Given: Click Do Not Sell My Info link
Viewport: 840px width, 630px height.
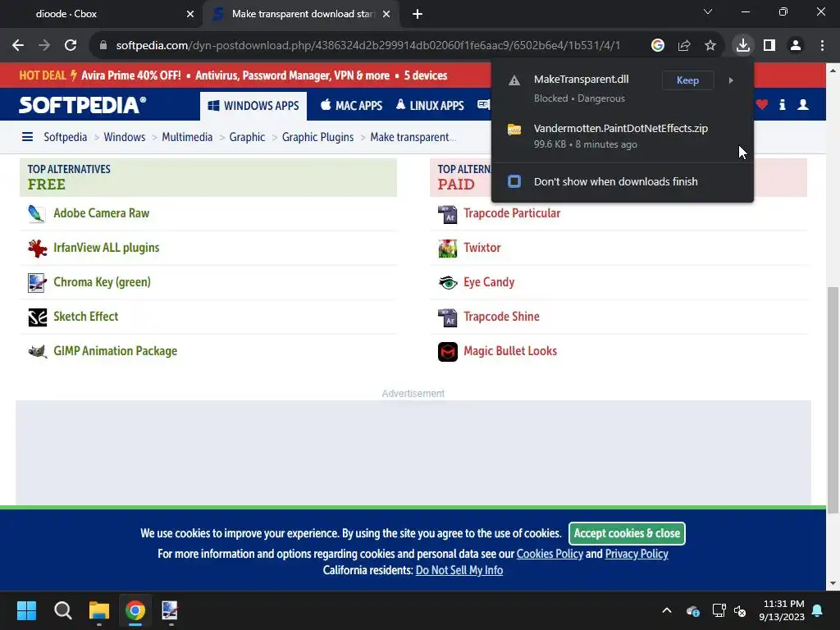Looking at the screenshot, I should coord(459,571).
